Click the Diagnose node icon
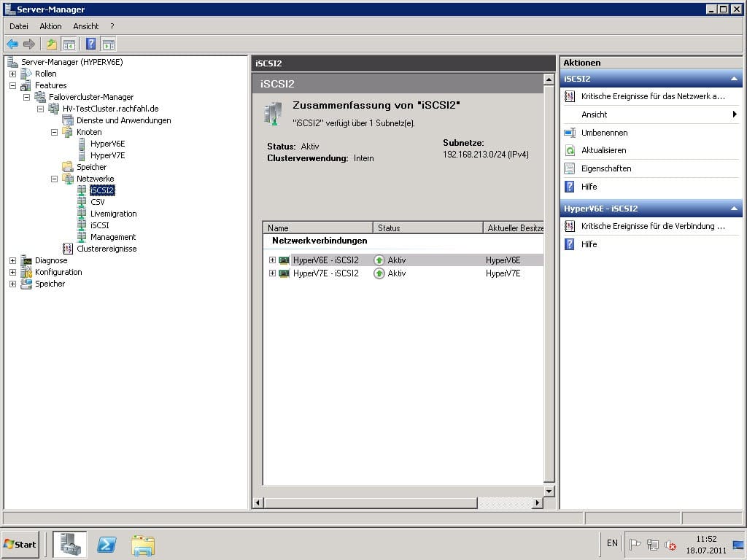Screen dimensions: 747x560 26,260
